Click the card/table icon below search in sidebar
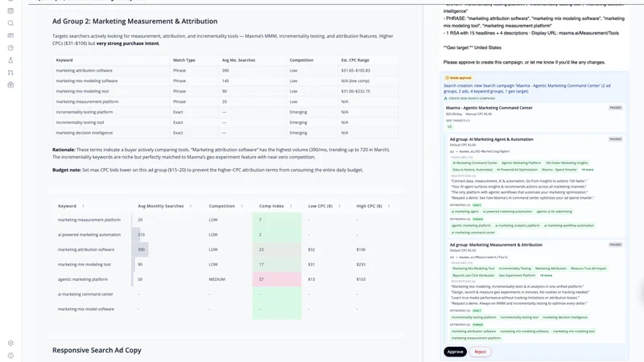This screenshot has height=362, width=644. click(x=10, y=35)
